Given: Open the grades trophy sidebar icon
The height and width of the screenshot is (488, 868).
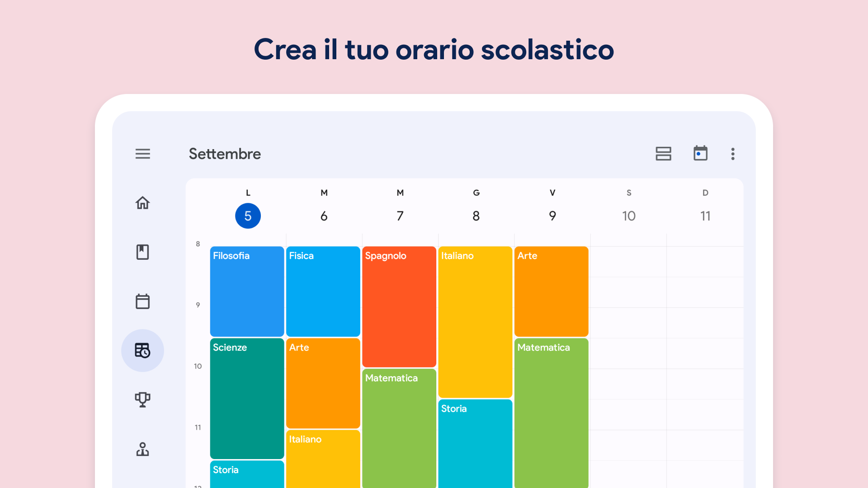Looking at the screenshot, I should pos(142,399).
